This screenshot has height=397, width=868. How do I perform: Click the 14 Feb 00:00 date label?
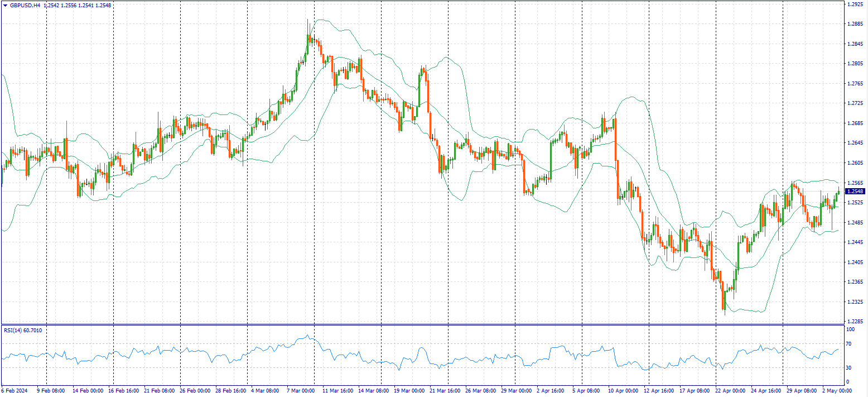[x=88, y=391]
